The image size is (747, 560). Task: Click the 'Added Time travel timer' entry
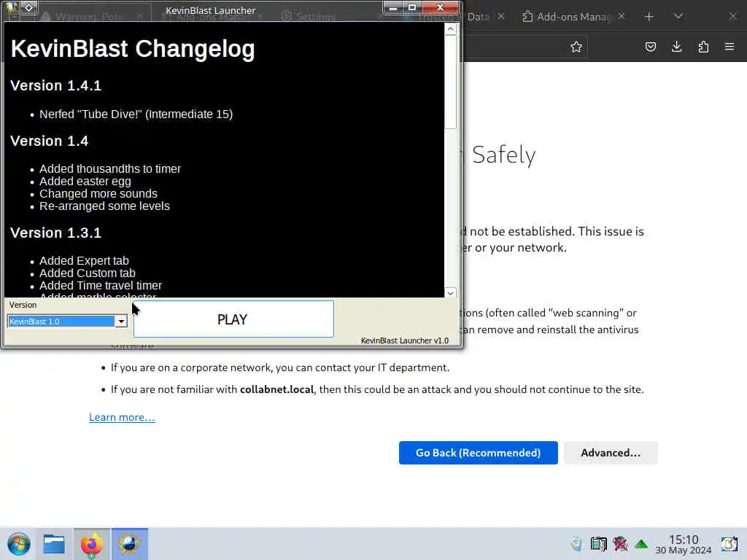101,286
